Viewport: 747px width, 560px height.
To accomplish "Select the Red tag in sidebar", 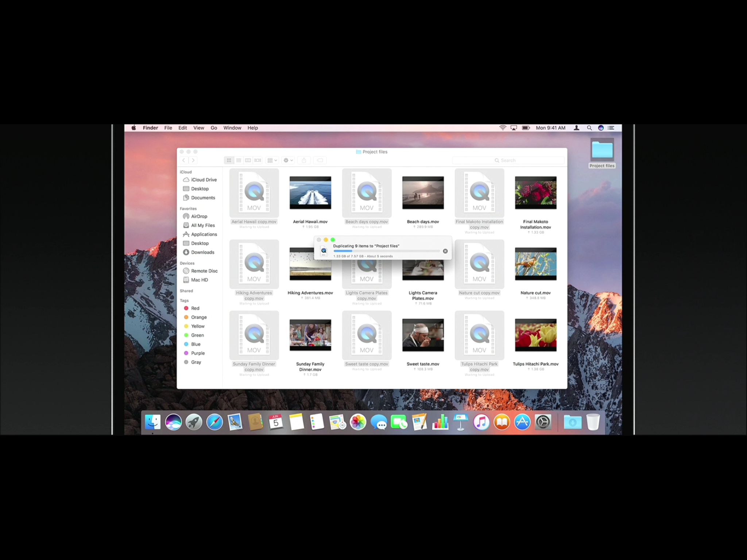I will coord(195,308).
